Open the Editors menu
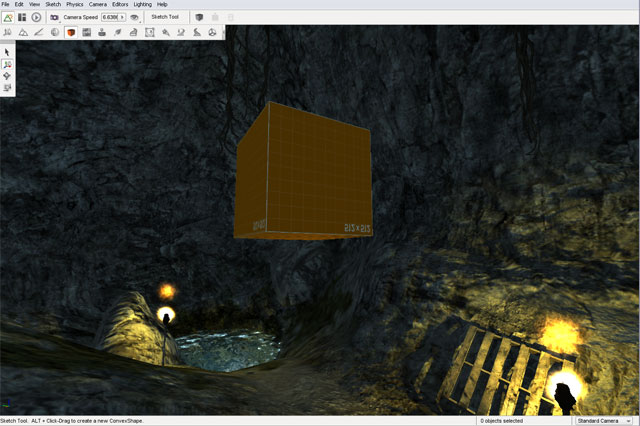 coord(120,5)
